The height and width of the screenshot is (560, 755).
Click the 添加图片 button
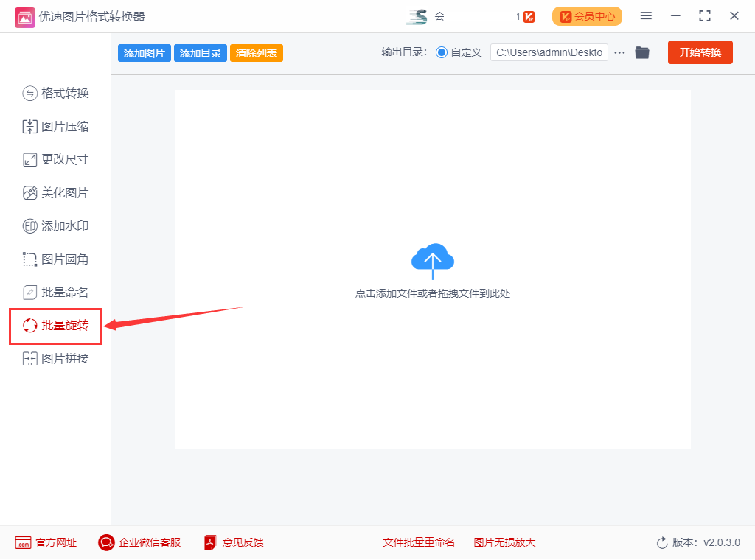[144, 53]
